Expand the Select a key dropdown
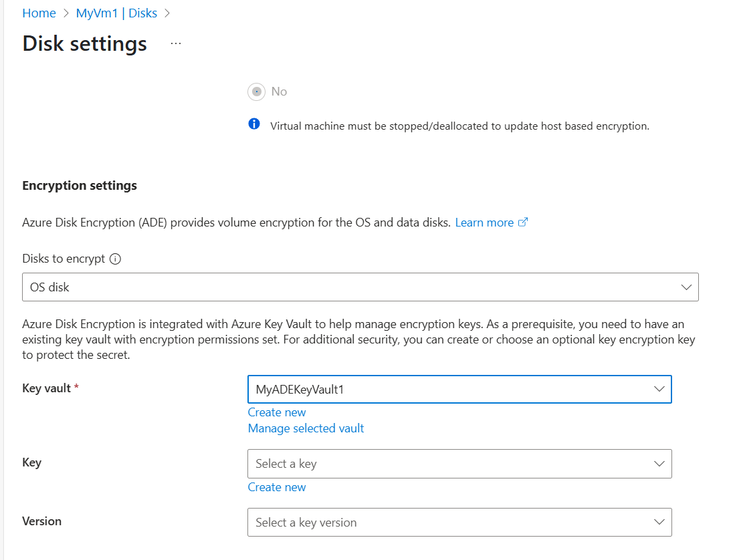The width and height of the screenshot is (735, 560). (459, 464)
